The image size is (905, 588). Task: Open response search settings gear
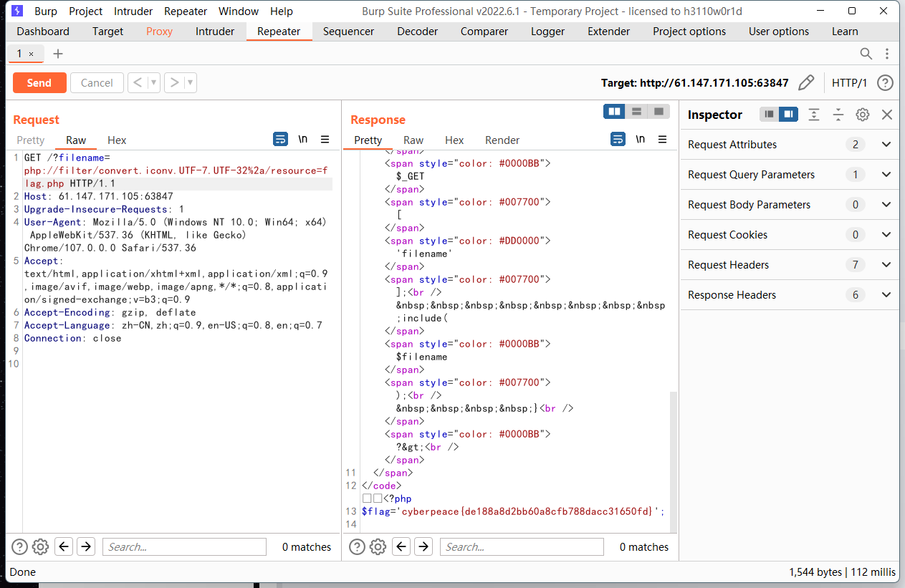coord(378,547)
